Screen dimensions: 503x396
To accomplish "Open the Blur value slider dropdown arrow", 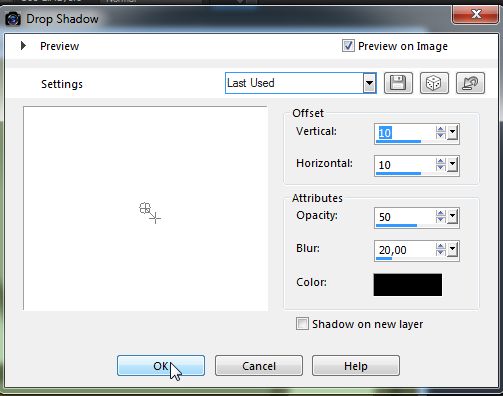I will [x=452, y=249].
